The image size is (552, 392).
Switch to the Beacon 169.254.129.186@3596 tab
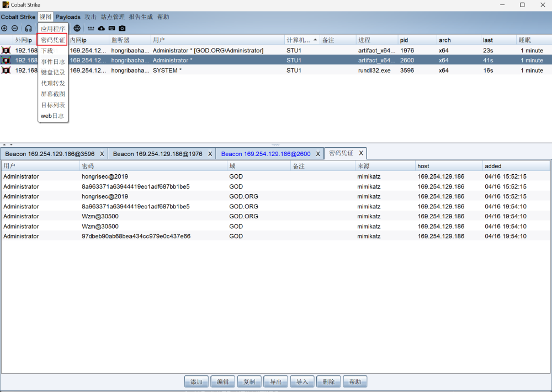click(x=50, y=154)
